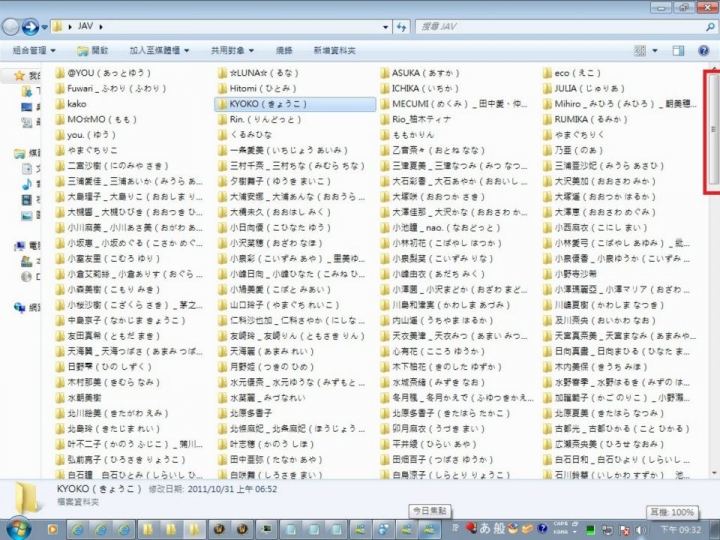Select the ☆LUNA☆ folder
Viewport: 720px width, 540px height.
[x=259, y=73]
